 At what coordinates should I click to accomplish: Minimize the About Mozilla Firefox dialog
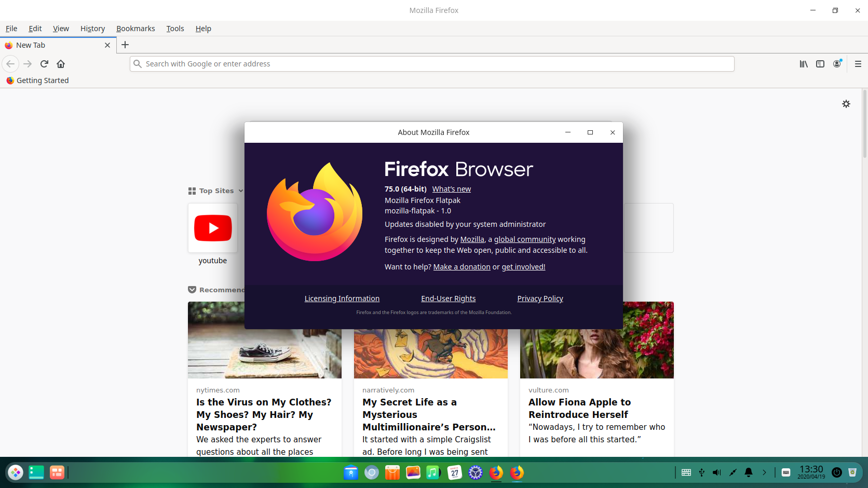click(568, 132)
